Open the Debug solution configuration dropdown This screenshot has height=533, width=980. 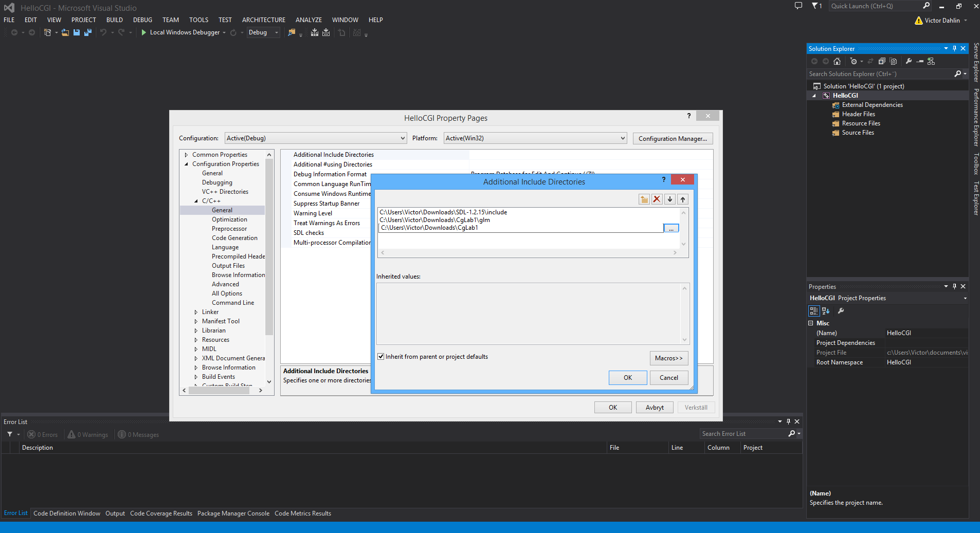[x=263, y=32]
